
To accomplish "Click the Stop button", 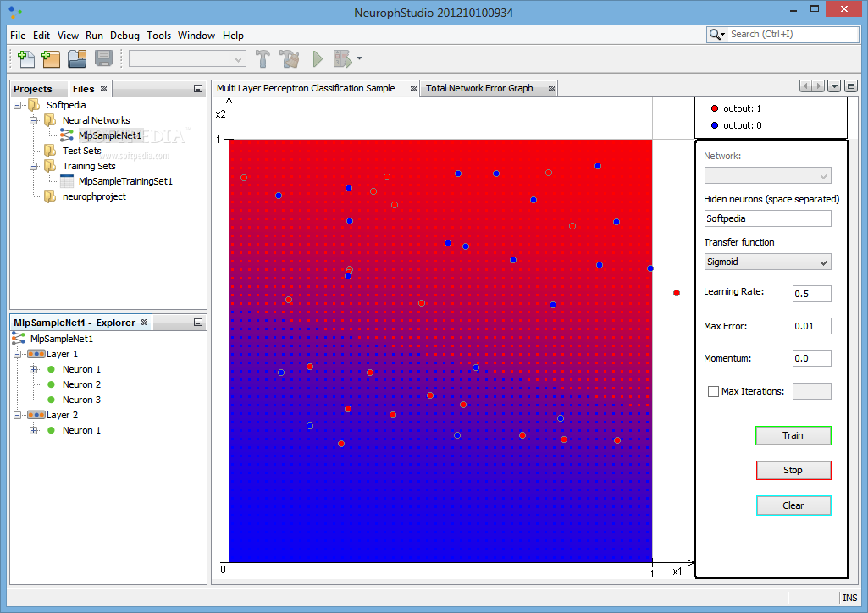I will point(793,470).
